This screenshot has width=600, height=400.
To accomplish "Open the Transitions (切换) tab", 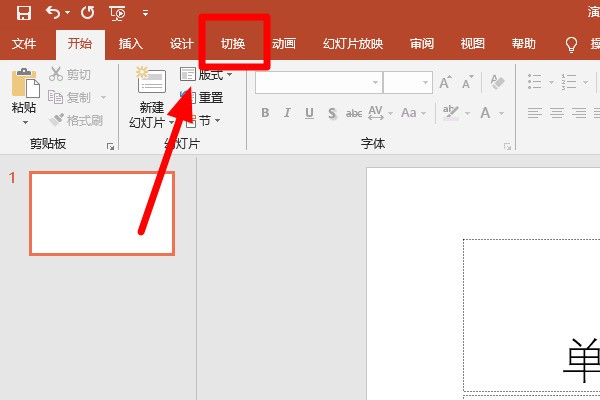I will [x=233, y=44].
